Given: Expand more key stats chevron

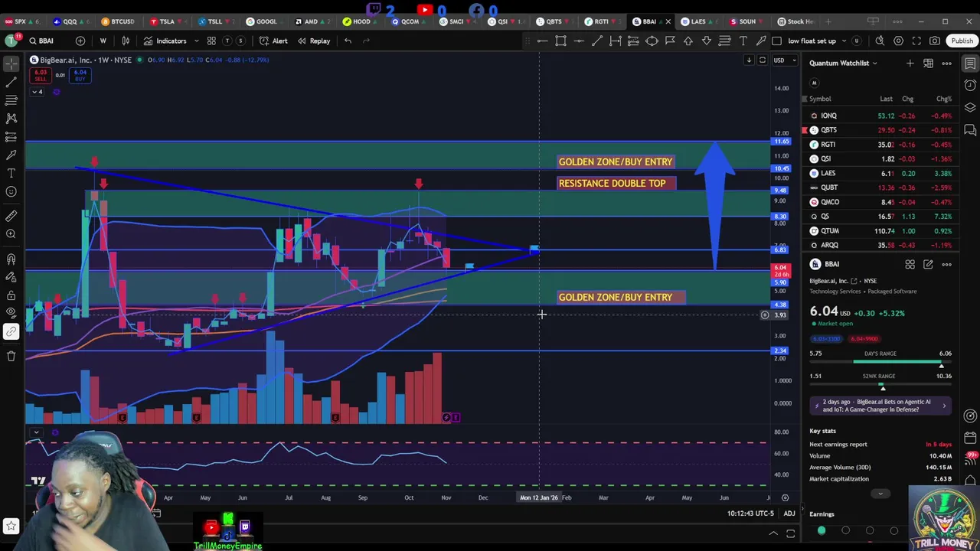Looking at the screenshot, I should coord(880,494).
